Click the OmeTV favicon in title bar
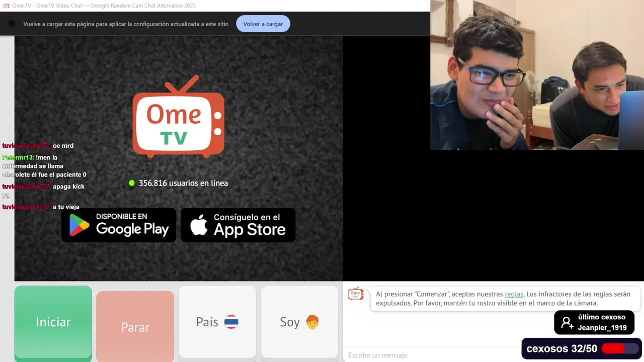Screen dimensions: 644x362 coord(6,6)
